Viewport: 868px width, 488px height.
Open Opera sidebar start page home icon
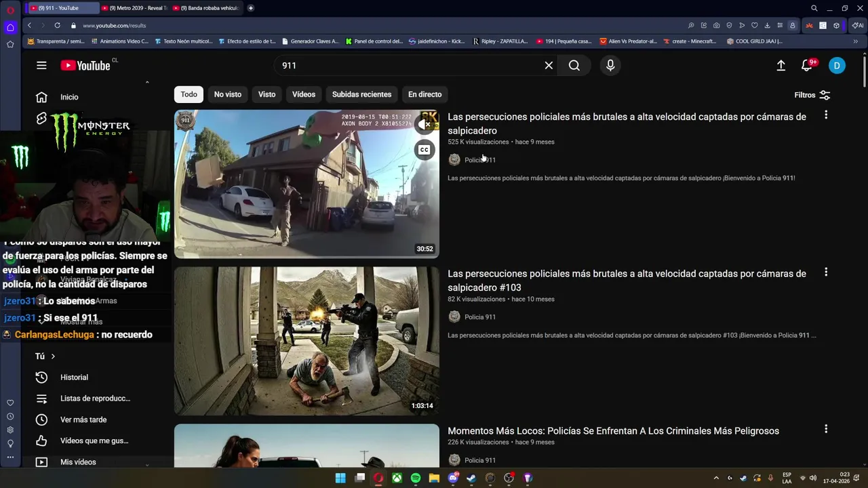(10, 27)
